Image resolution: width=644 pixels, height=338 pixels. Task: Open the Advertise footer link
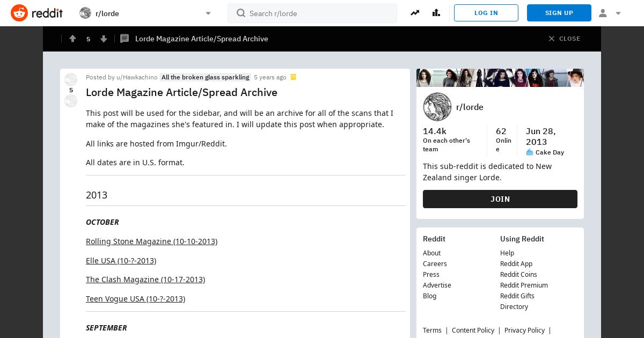(x=437, y=285)
